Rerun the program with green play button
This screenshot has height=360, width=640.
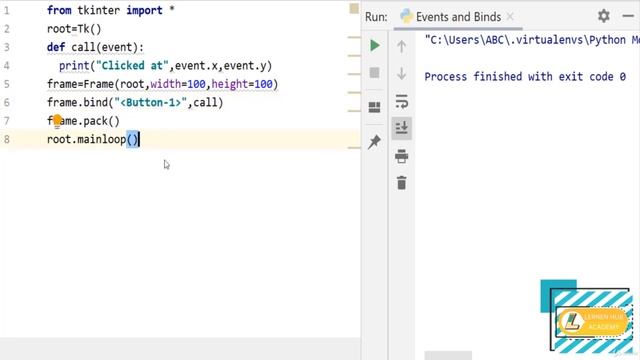click(374, 45)
